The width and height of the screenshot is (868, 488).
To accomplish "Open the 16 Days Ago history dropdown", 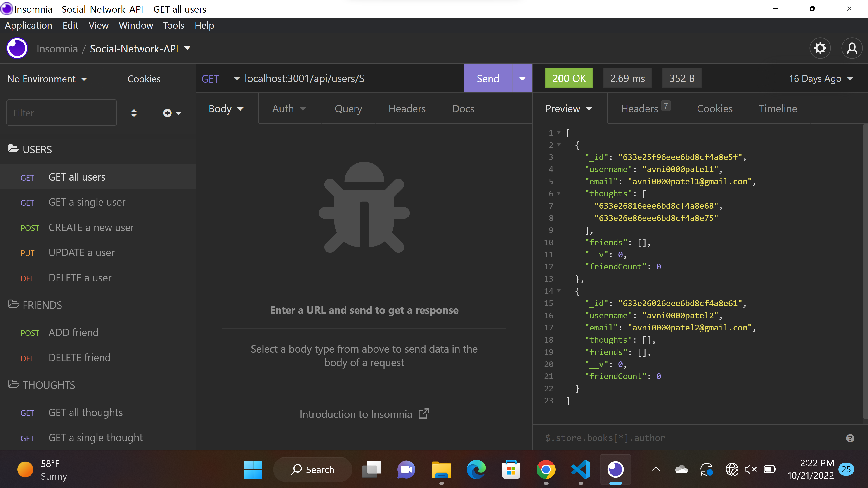I will (821, 78).
